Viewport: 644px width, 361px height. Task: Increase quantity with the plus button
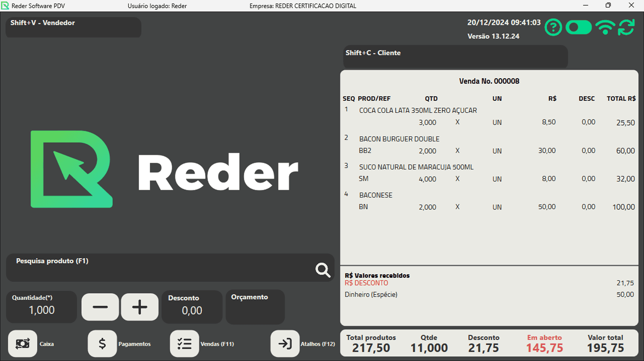(140, 307)
